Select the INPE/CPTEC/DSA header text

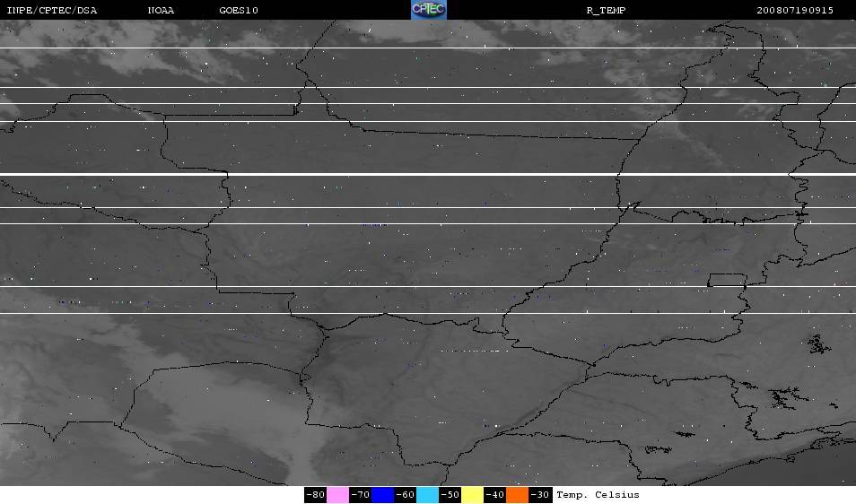coord(52,11)
